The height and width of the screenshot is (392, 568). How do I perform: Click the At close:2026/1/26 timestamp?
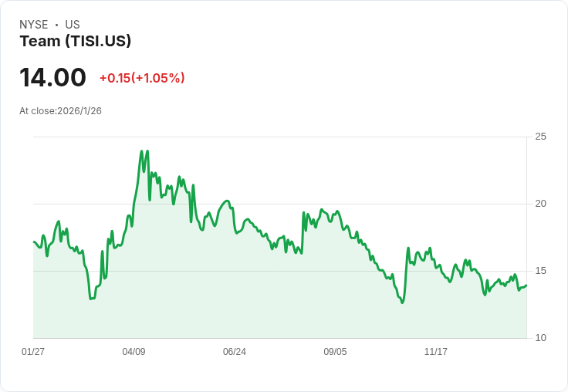(60, 111)
